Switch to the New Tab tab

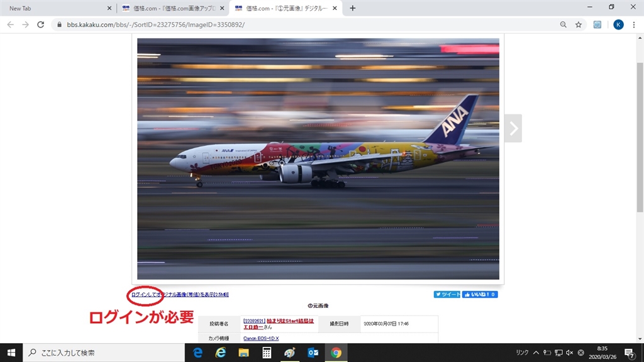tap(57, 8)
